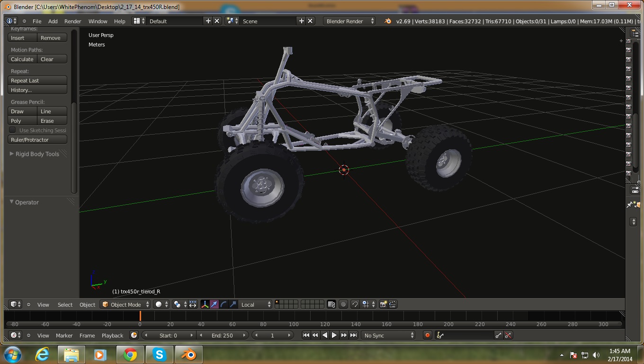Open the snap element type dropdown

[368, 304]
